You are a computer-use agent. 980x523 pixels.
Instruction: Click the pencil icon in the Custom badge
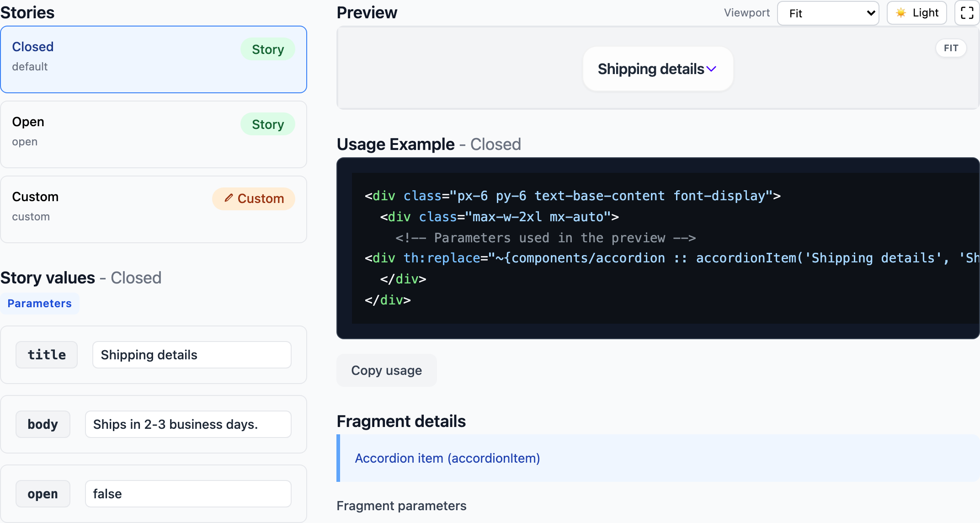point(229,198)
